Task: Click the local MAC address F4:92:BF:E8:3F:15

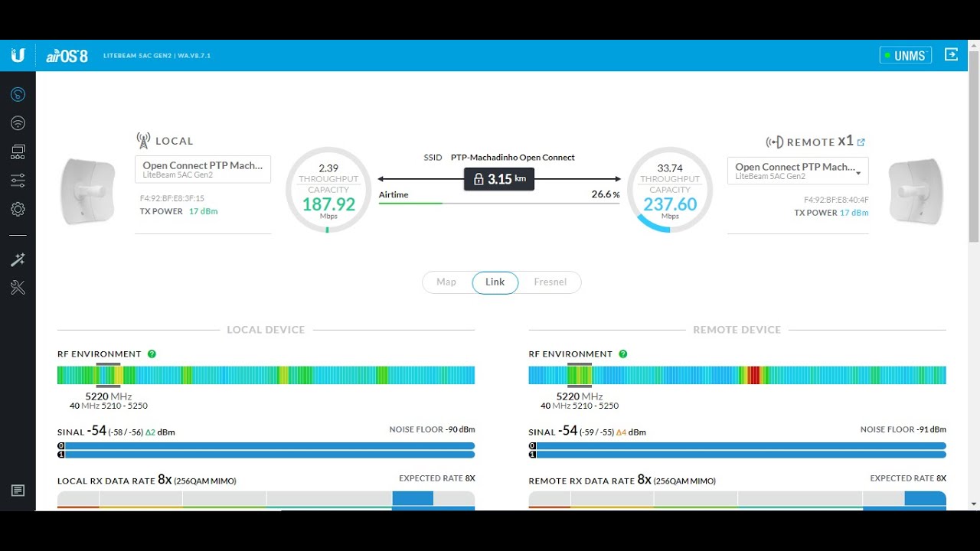Action: pos(172,198)
